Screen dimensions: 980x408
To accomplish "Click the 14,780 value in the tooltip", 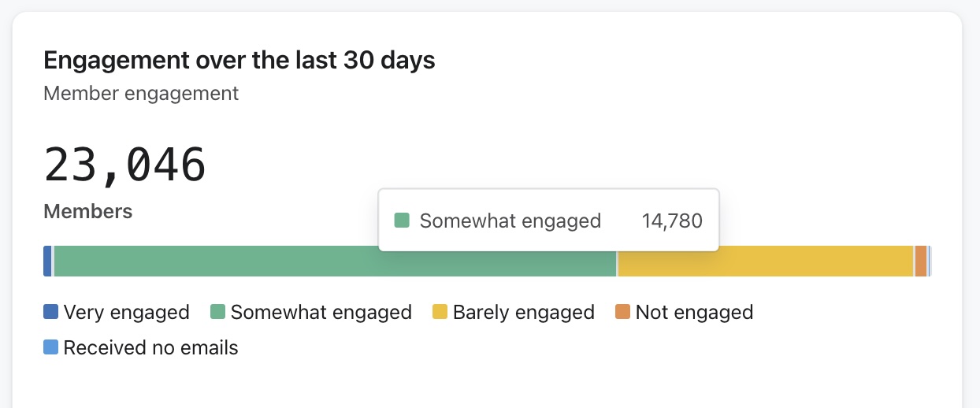I will pyautogui.click(x=671, y=221).
